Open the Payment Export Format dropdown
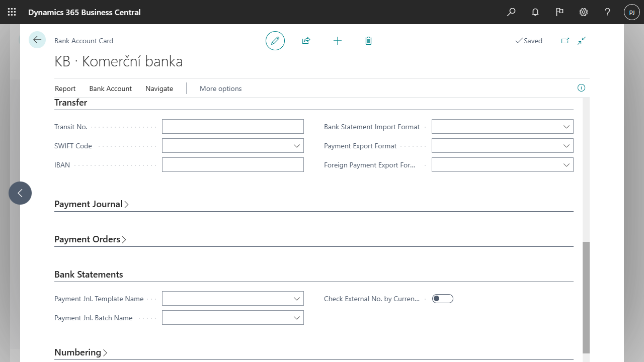 [x=566, y=145]
